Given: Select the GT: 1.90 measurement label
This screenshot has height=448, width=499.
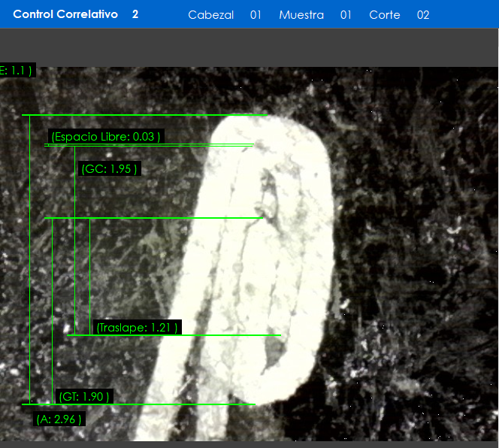Looking at the screenshot, I should (x=84, y=396).
